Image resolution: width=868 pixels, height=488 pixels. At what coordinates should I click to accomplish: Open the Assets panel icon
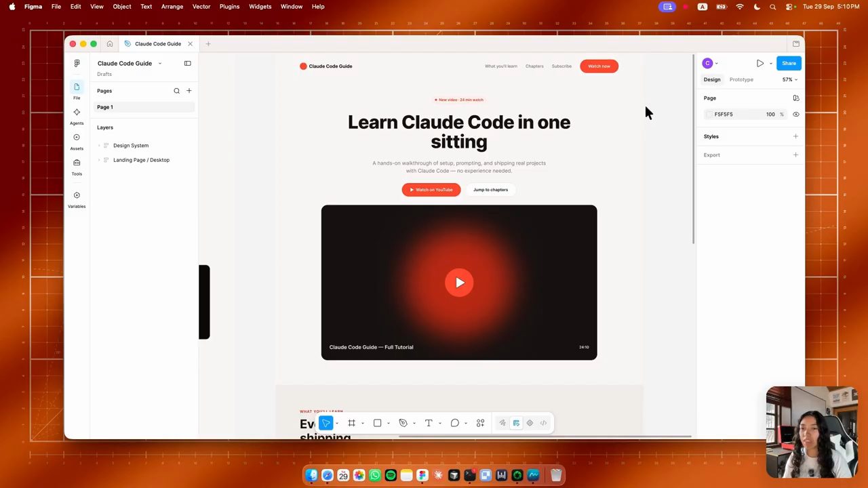click(77, 137)
